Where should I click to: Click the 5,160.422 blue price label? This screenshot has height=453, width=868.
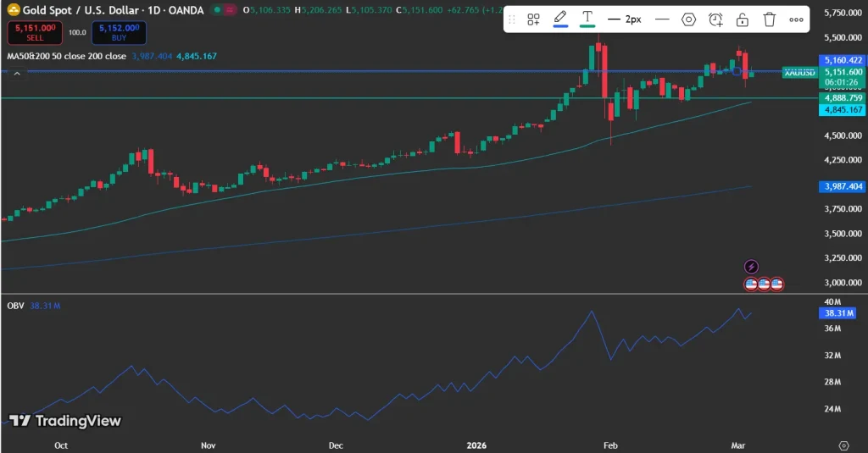coord(843,60)
